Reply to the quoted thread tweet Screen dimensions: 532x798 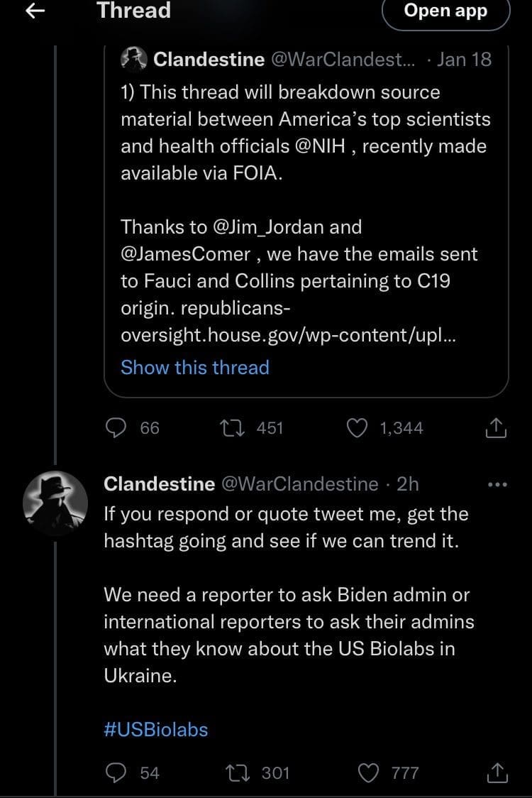click(x=116, y=427)
